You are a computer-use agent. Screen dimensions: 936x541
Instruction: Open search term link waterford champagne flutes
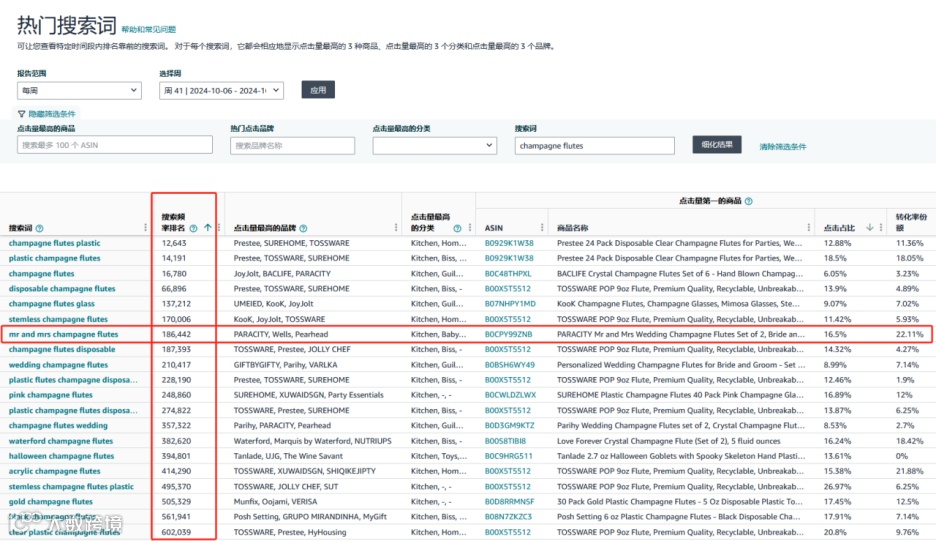[61, 441]
